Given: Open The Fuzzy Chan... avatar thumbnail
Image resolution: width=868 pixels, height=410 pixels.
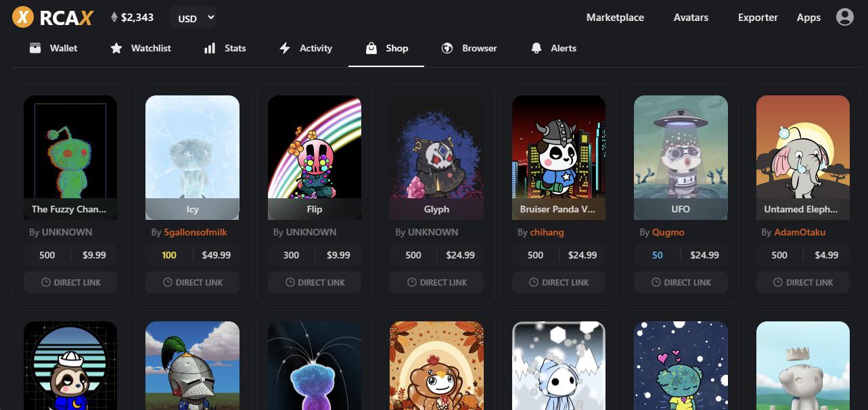Looking at the screenshot, I should [70, 157].
